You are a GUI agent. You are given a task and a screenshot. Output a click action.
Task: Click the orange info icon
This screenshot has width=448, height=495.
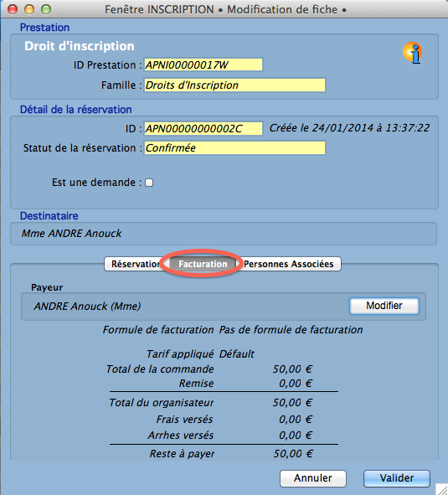pyautogui.click(x=412, y=53)
